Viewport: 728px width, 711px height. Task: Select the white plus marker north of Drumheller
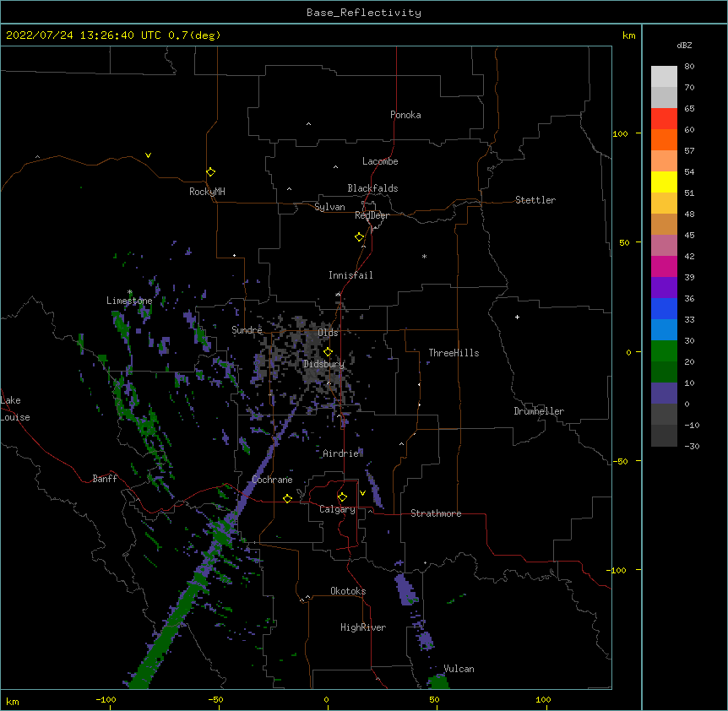517,317
